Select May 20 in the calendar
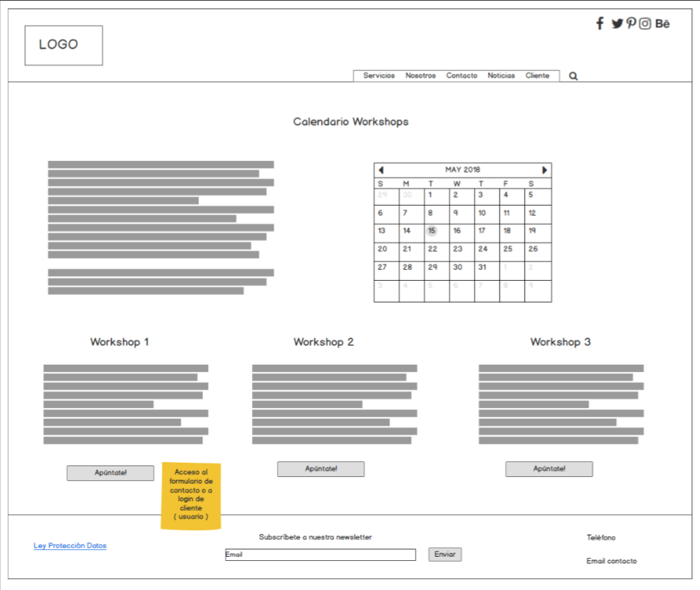Screen dimensions: 700x590 click(x=387, y=252)
